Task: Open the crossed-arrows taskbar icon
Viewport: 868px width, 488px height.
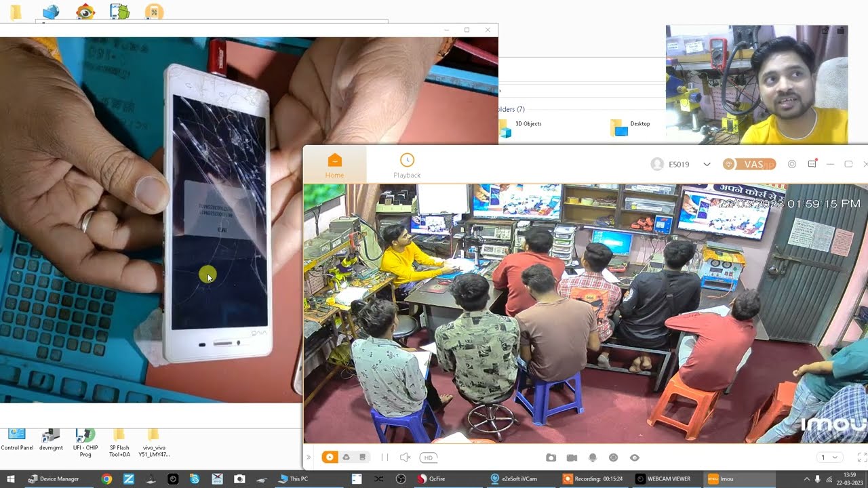Action: click(378, 479)
